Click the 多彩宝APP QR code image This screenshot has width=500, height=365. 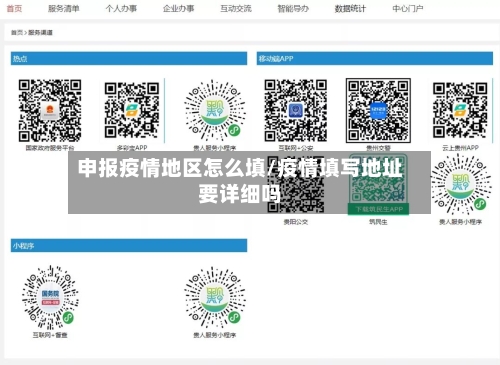[132, 110]
